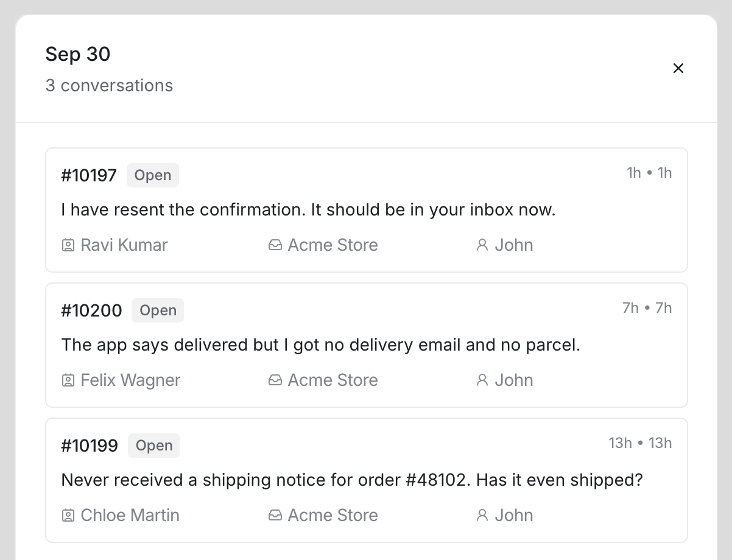Click Open status badge on #10200
The image size is (732, 560).
[x=158, y=310]
